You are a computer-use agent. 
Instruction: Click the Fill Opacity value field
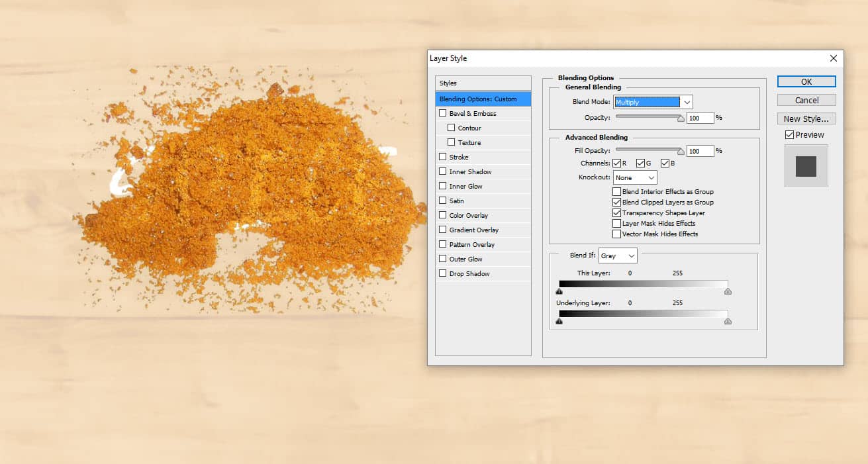coord(700,151)
